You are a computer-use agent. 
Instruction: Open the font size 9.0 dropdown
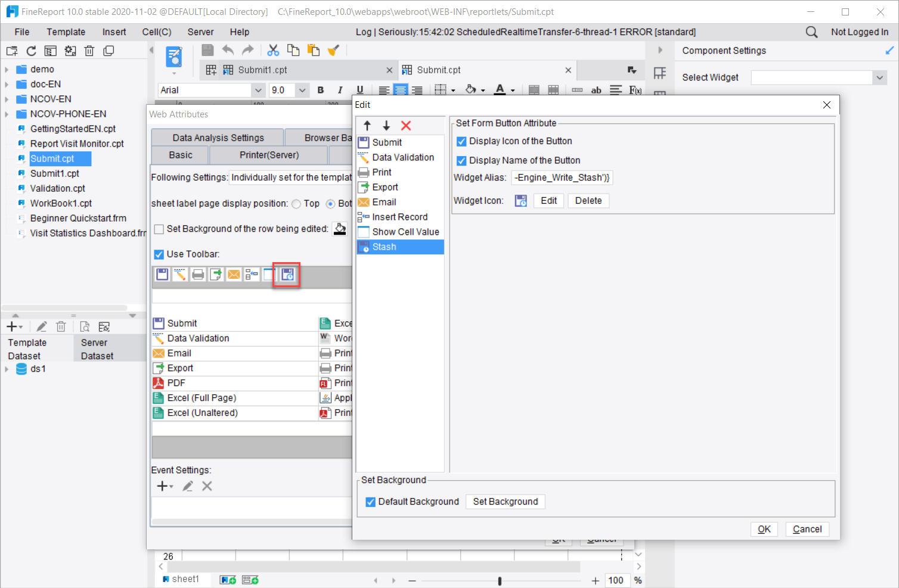pyautogui.click(x=302, y=91)
